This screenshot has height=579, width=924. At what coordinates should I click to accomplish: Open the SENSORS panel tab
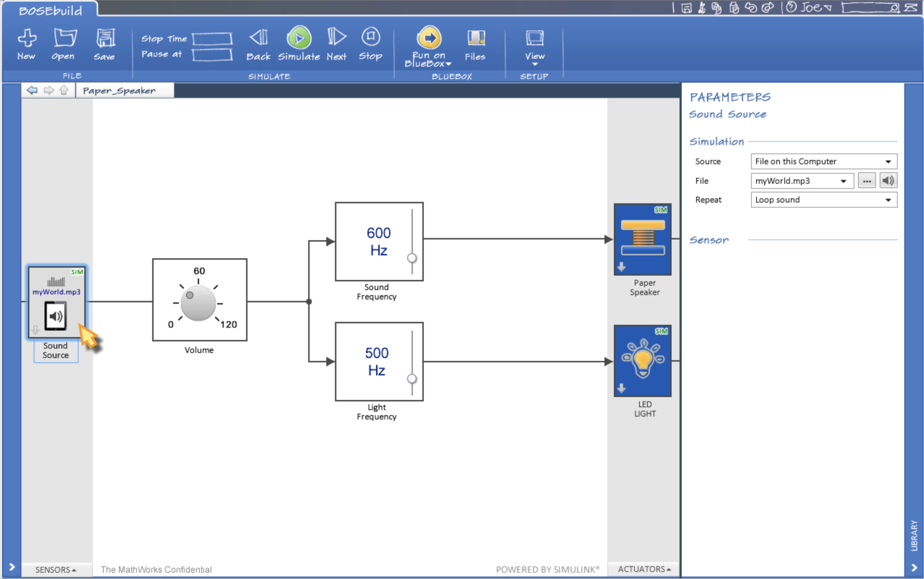(x=56, y=569)
